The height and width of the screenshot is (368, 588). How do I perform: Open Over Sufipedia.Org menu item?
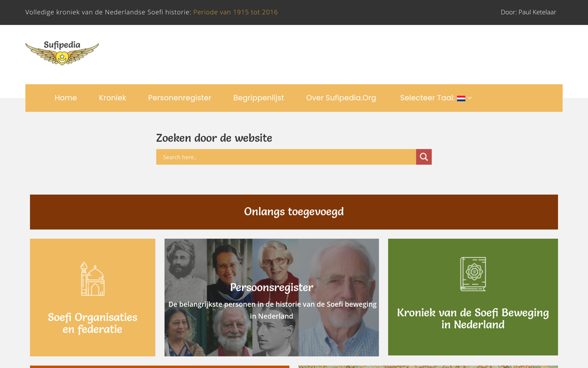coord(341,98)
